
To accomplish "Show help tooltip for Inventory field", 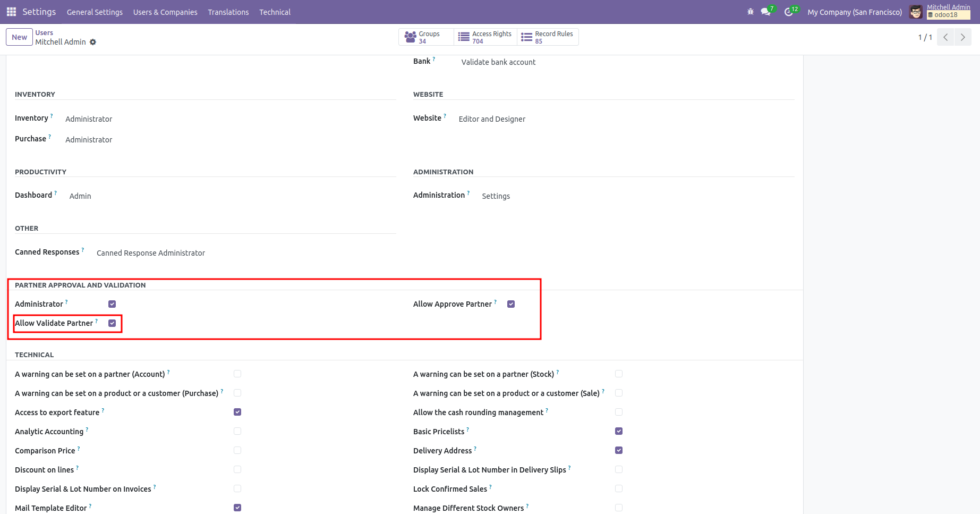I will point(52,115).
